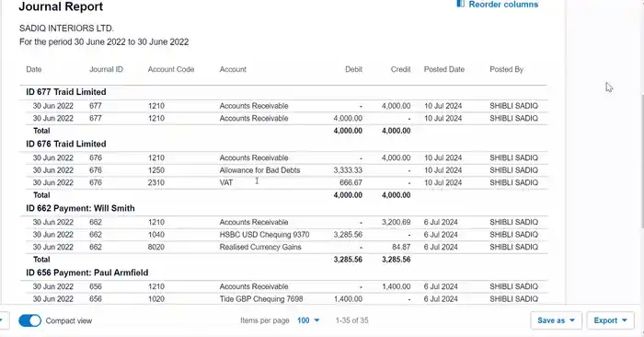Click the Reorder columns icon
This screenshot has width=644, height=337.
(461, 4)
